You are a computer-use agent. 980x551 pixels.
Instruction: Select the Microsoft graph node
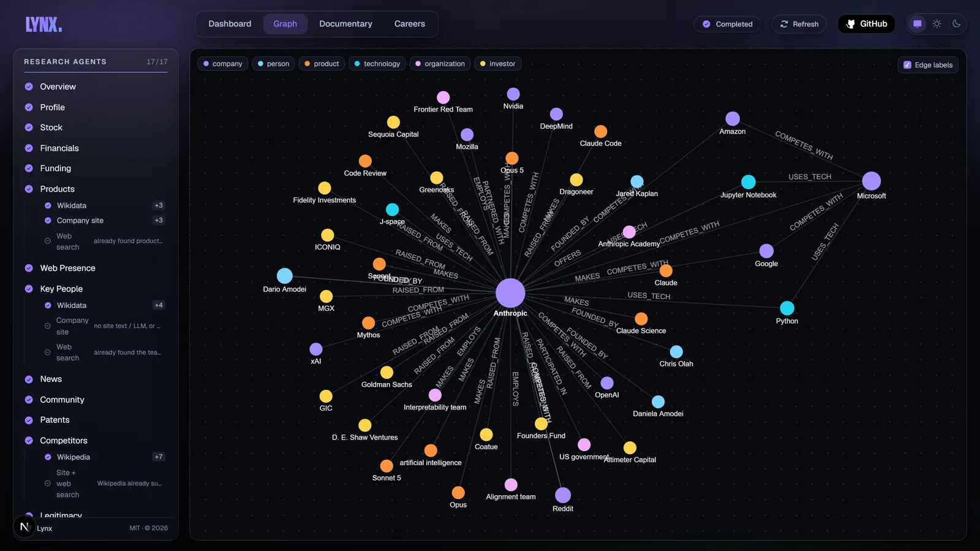(871, 181)
